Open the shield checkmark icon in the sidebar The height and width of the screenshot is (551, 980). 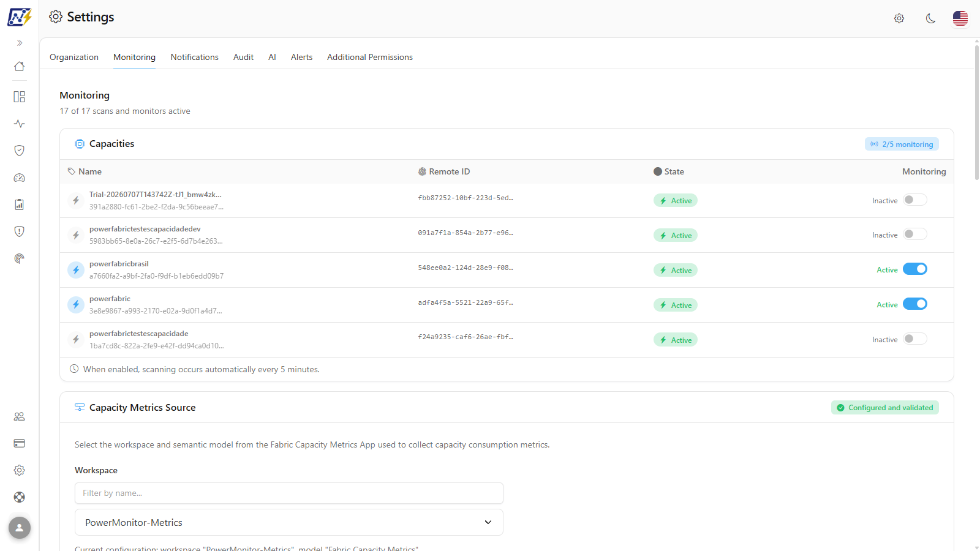coord(20,151)
